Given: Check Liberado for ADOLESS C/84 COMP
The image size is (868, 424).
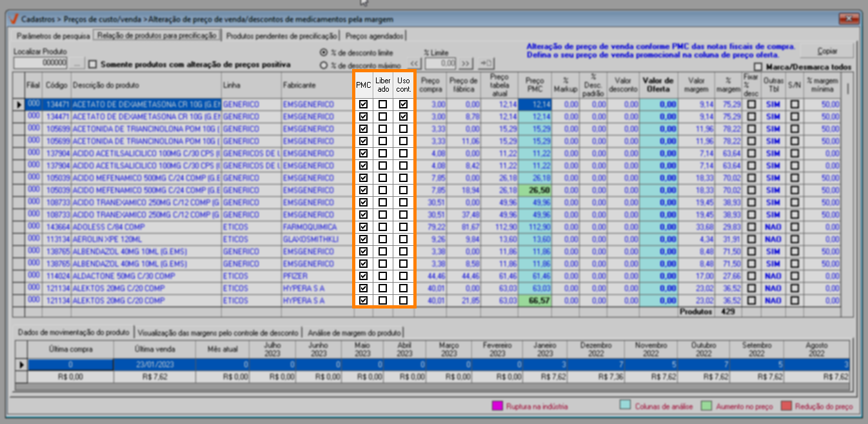Looking at the screenshot, I should coord(383,227).
